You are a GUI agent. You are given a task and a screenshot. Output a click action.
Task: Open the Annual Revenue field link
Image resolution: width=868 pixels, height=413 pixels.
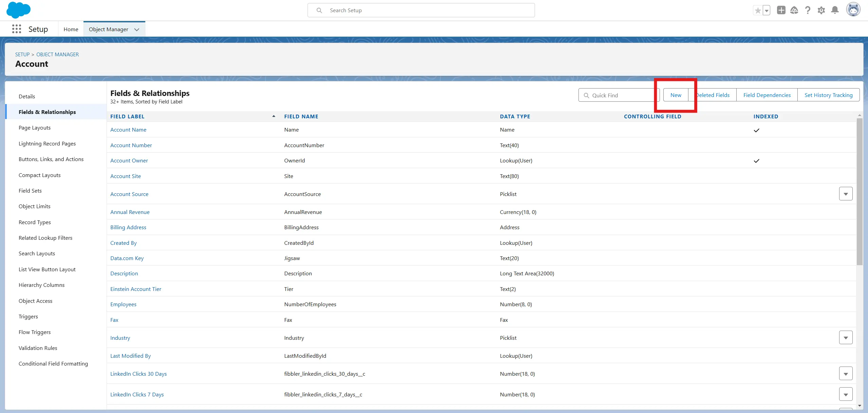coord(130,212)
